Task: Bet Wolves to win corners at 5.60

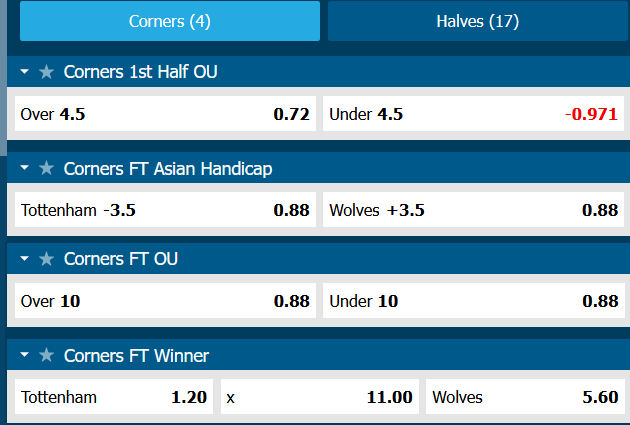Action: coord(524,397)
